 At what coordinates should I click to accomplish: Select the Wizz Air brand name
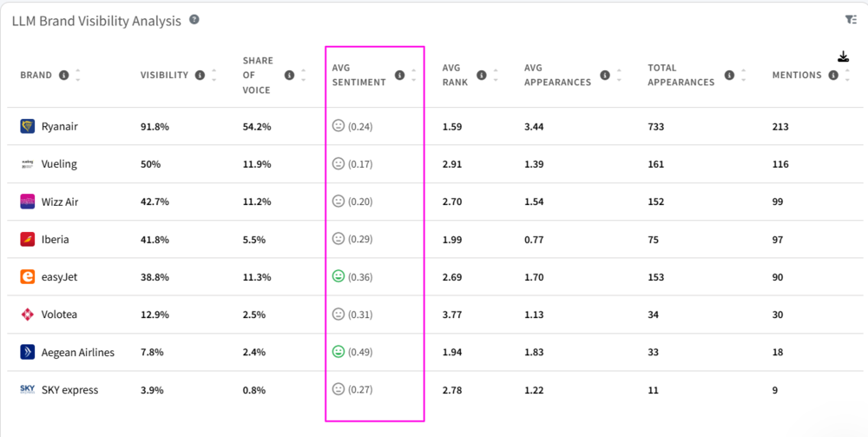coord(60,202)
